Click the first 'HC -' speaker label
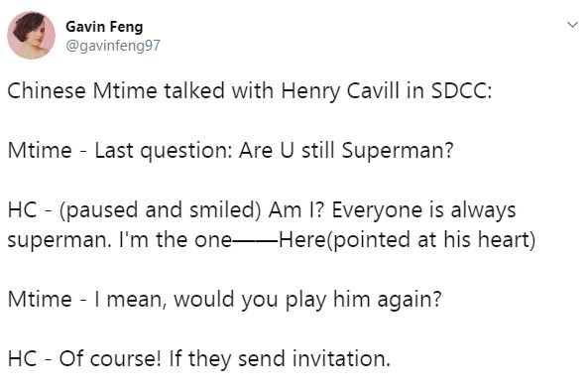This screenshot has width=588, height=392. pyautogui.click(x=30, y=209)
